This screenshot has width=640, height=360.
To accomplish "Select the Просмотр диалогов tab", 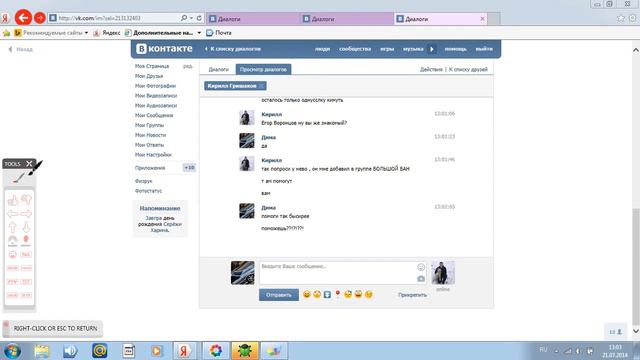I will coord(263,69).
